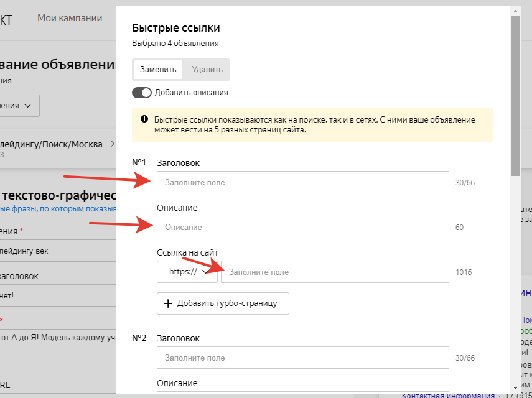Click the info icon in yellow notice
The height and width of the screenshot is (398, 532).
click(144, 119)
